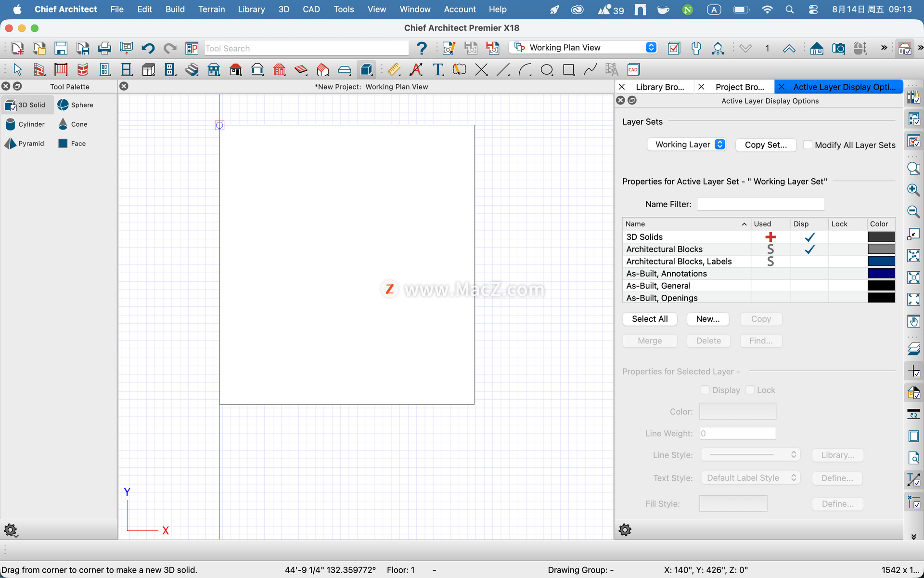Open Tool Palette gear settings icon
This screenshot has height=578, width=924.
[x=11, y=530]
